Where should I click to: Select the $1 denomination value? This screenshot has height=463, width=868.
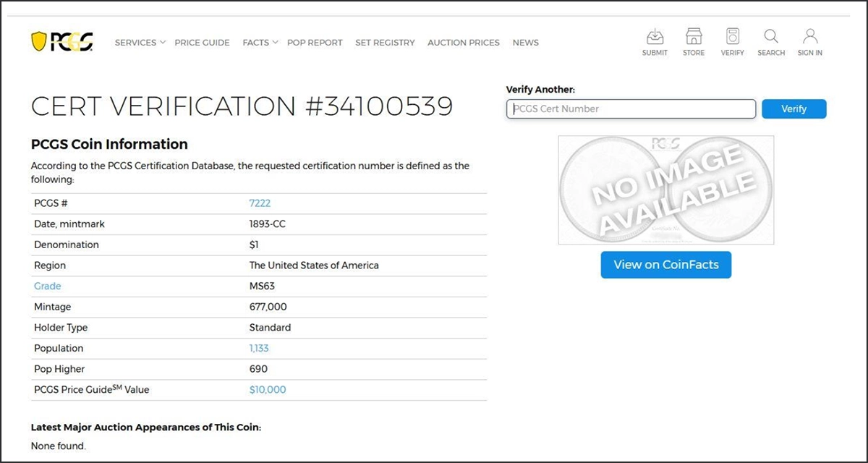[x=254, y=245]
